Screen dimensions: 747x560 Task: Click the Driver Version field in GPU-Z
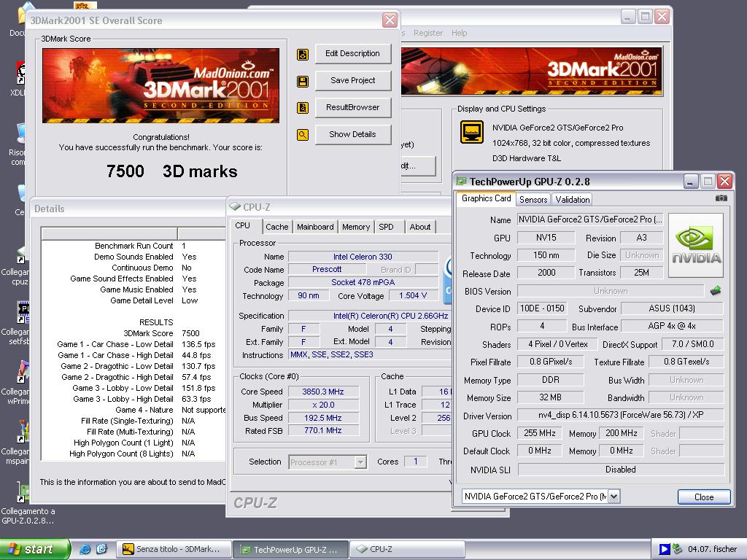tap(620, 415)
